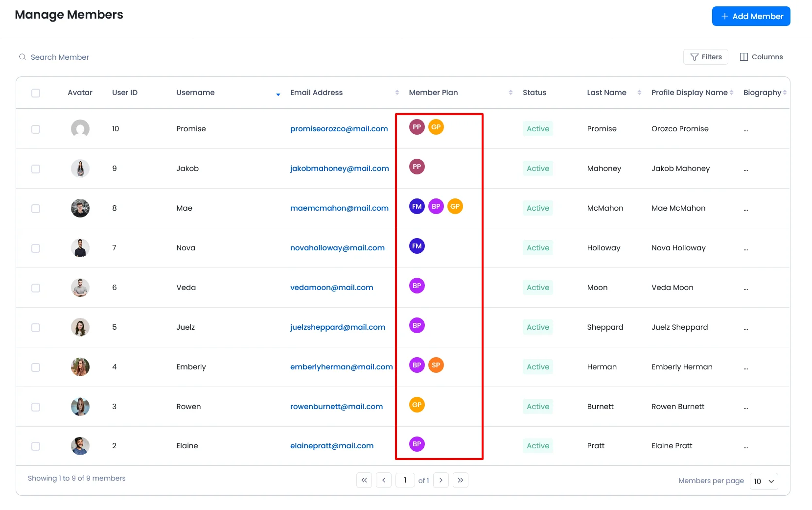Click the Add Member button
The height and width of the screenshot is (510, 812).
(x=751, y=16)
